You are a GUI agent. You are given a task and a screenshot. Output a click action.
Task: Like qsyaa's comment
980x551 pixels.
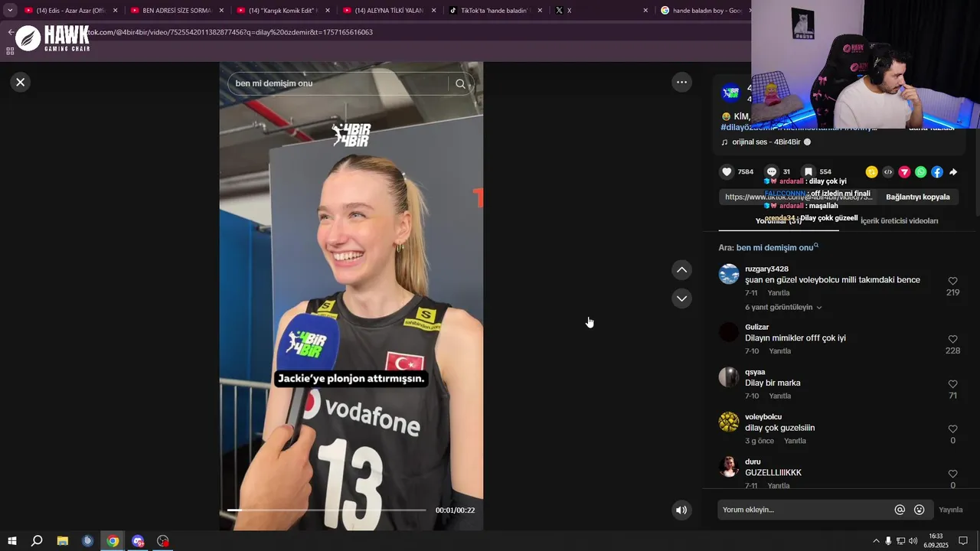952,384
